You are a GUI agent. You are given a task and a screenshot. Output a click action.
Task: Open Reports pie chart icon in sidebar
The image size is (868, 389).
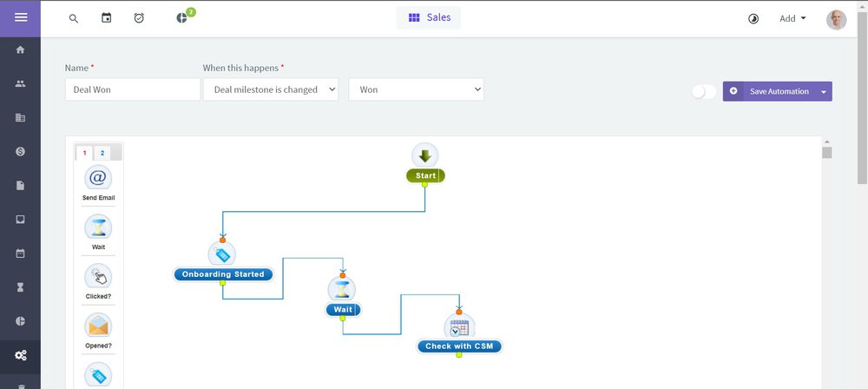(x=21, y=321)
